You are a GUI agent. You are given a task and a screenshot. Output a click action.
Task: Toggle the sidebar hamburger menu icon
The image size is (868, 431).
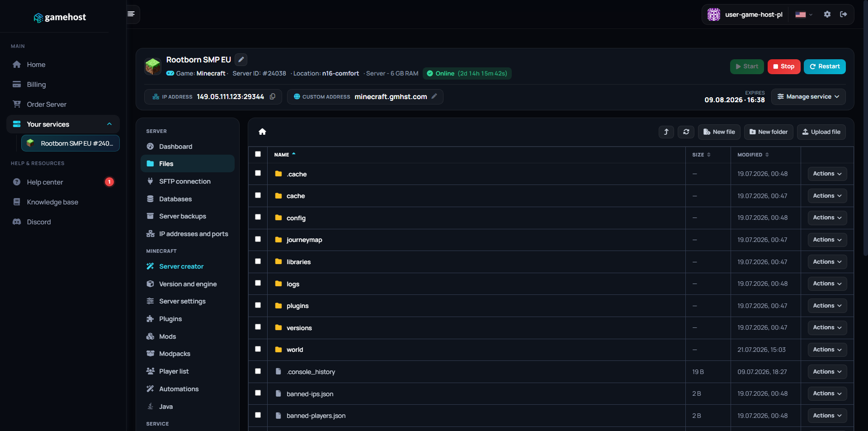(x=131, y=14)
